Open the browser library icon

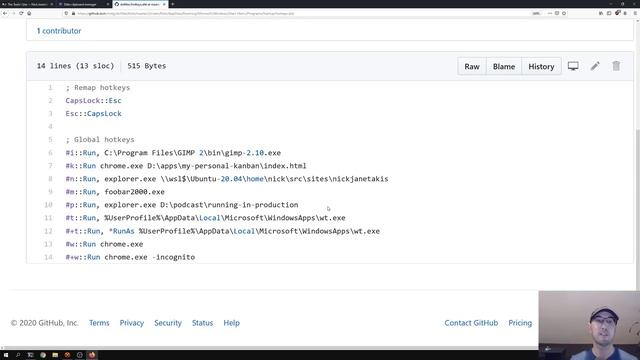click(601, 13)
